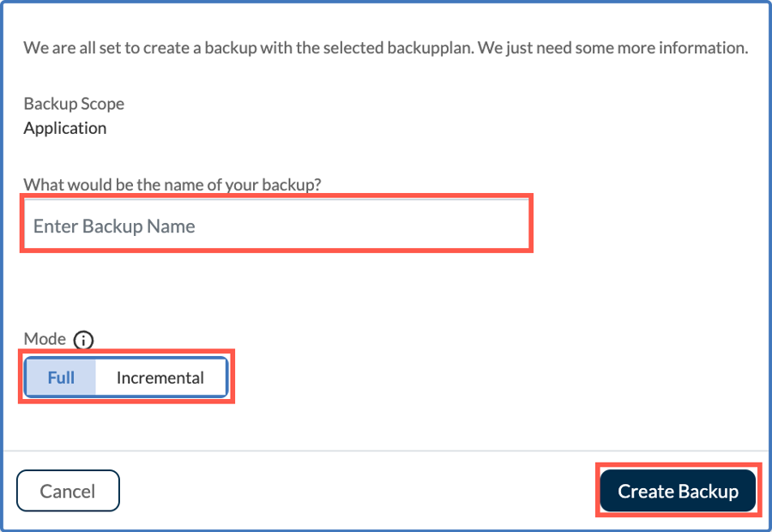Screen dimensions: 772x532
Task: Click the introductory backupplan description text
Action: click(386, 48)
